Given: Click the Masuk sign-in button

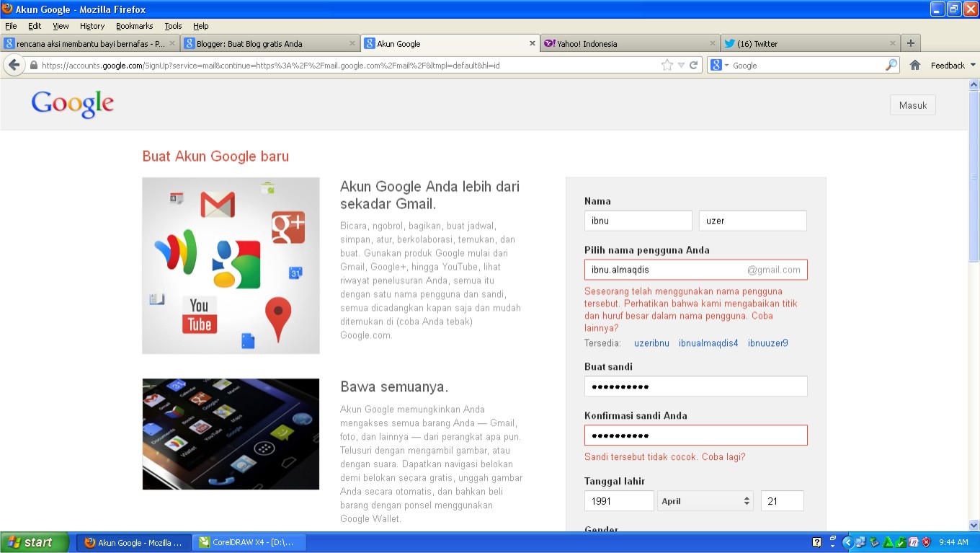Looking at the screenshot, I should pyautogui.click(x=913, y=105).
